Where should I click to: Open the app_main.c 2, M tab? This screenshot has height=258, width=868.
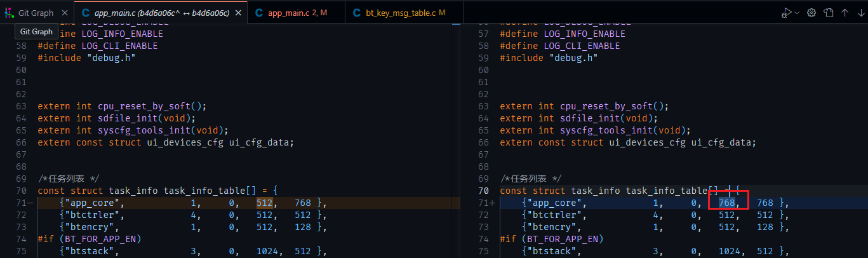(297, 13)
